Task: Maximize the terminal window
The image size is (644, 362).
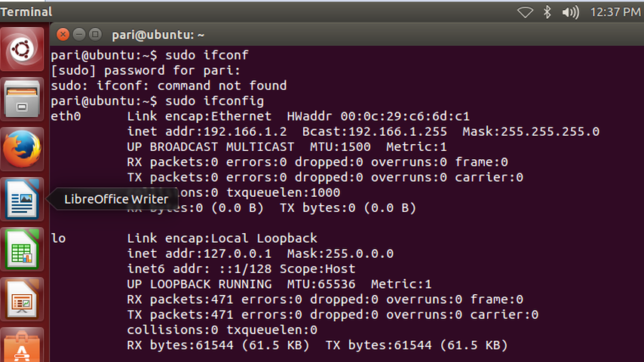Action: click(95, 34)
